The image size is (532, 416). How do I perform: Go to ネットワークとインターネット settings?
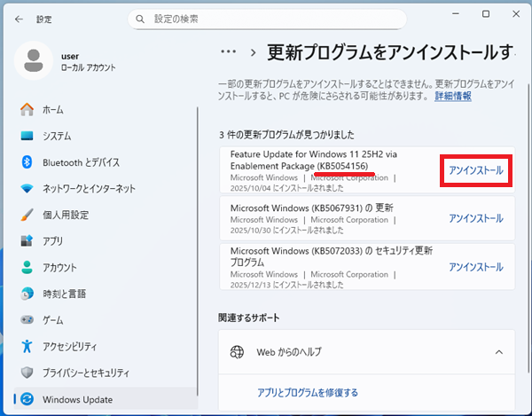coord(89,188)
